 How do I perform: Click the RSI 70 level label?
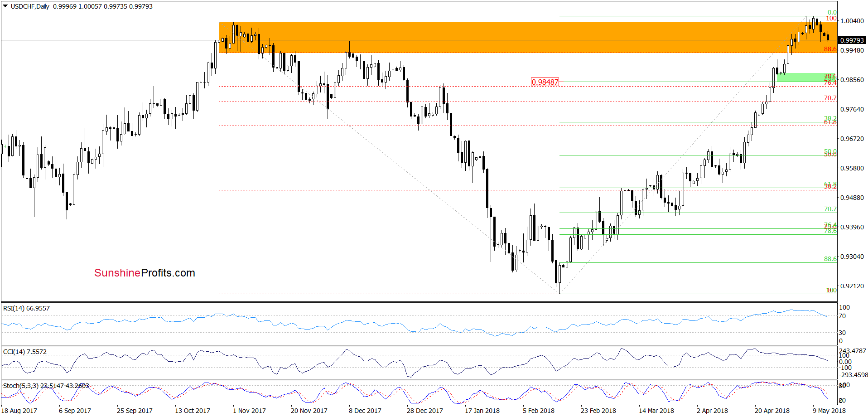coord(842,316)
